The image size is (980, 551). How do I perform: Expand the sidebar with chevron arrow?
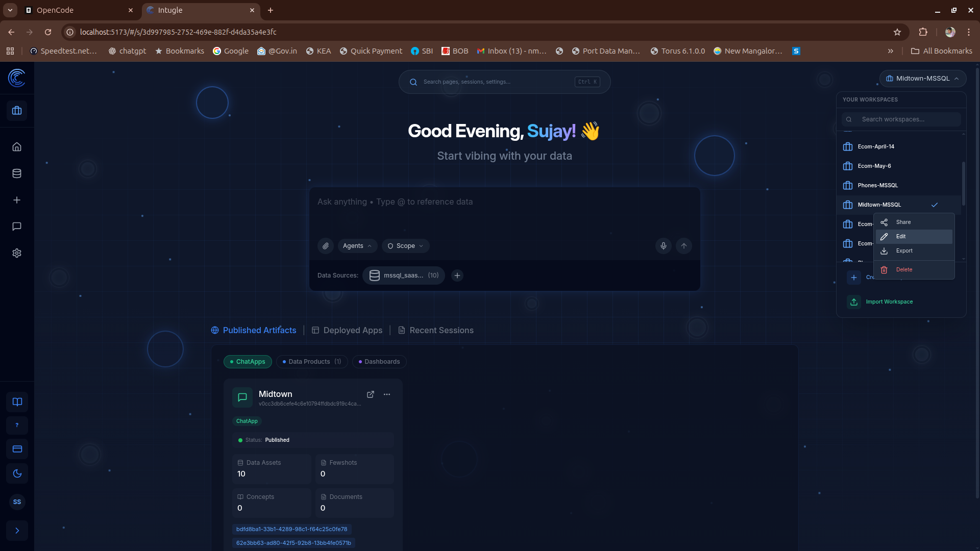17,531
